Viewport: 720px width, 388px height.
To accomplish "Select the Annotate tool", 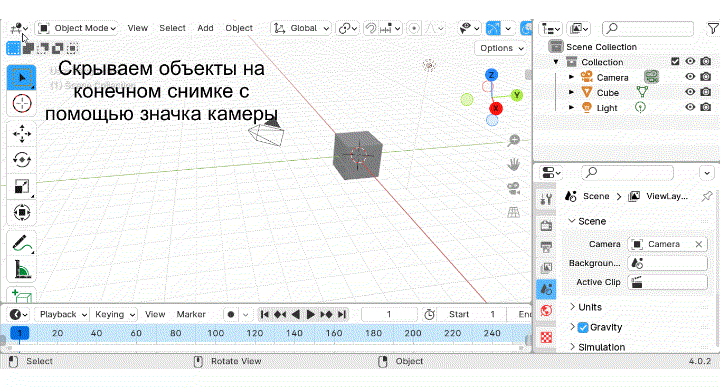I will tap(22, 244).
